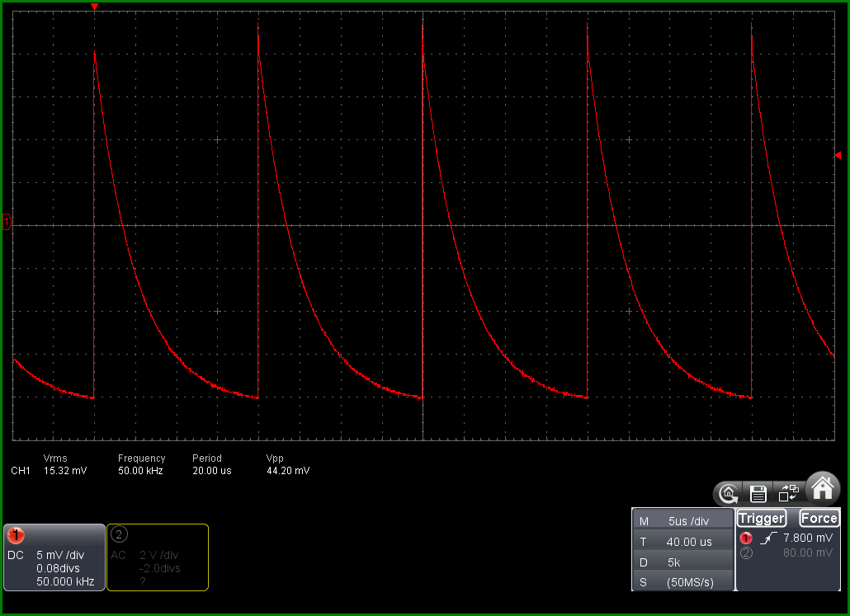Click the grey channel 2 circle in trigger panel
This screenshot has width=850, height=616.
746,553
